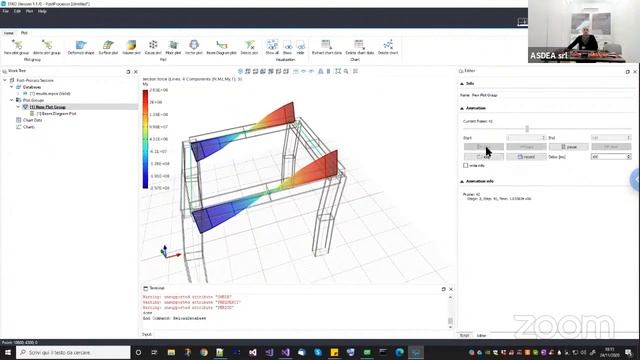
Task: Click the My color legend bar
Action: coord(145,139)
